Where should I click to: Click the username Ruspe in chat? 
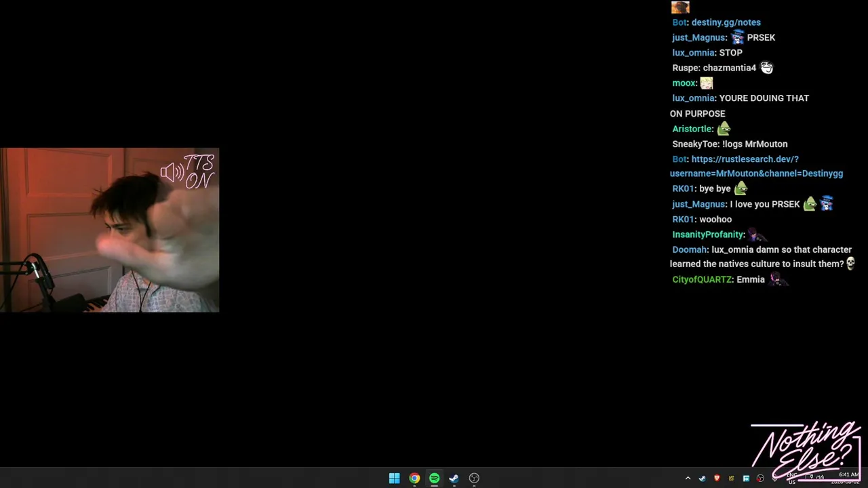click(685, 68)
